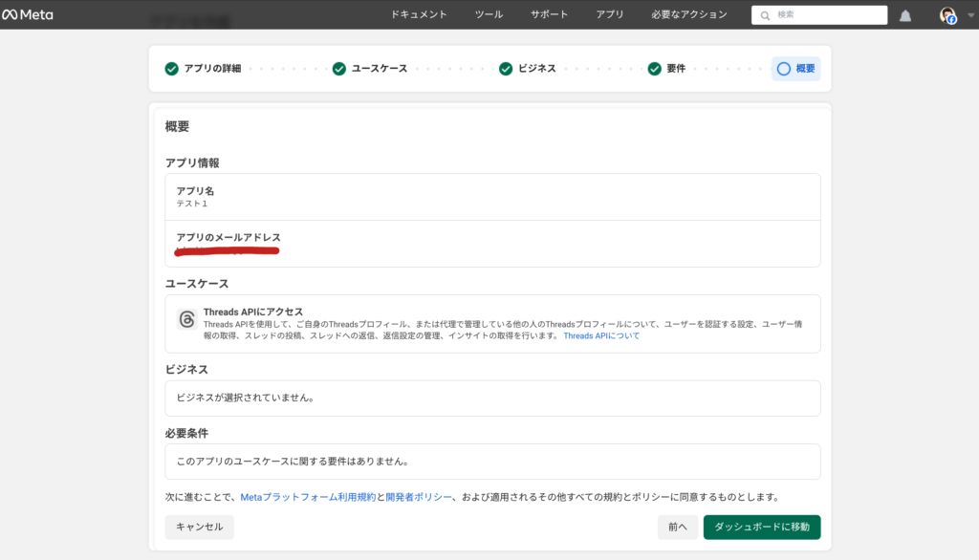The image size is (979, 560).
Task: Open the アプリ menu
Action: pyautogui.click(x=609, y=14)
